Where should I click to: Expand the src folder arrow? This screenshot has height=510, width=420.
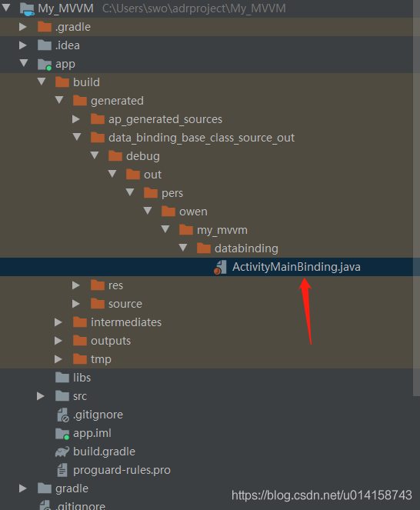click(x=40, y=396)
